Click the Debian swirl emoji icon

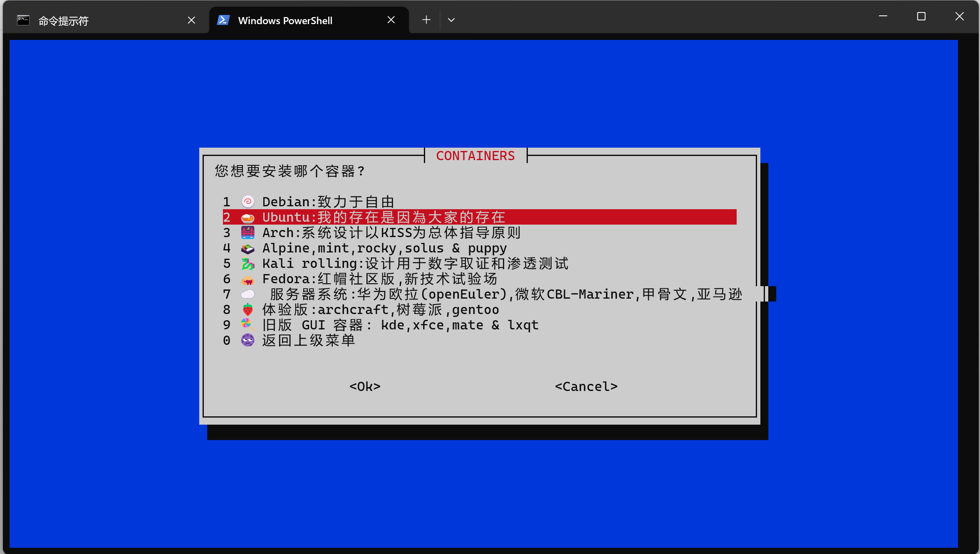(x=248, y=202)
